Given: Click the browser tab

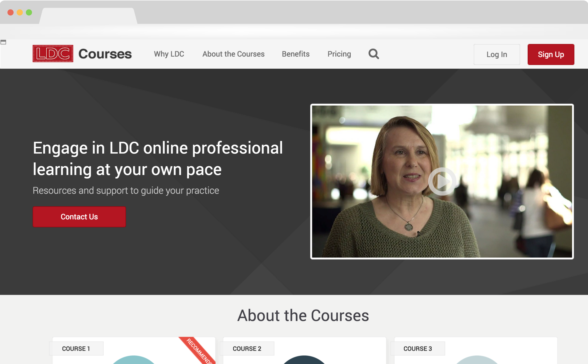Looking at the screenshot, I should (88, 16).
